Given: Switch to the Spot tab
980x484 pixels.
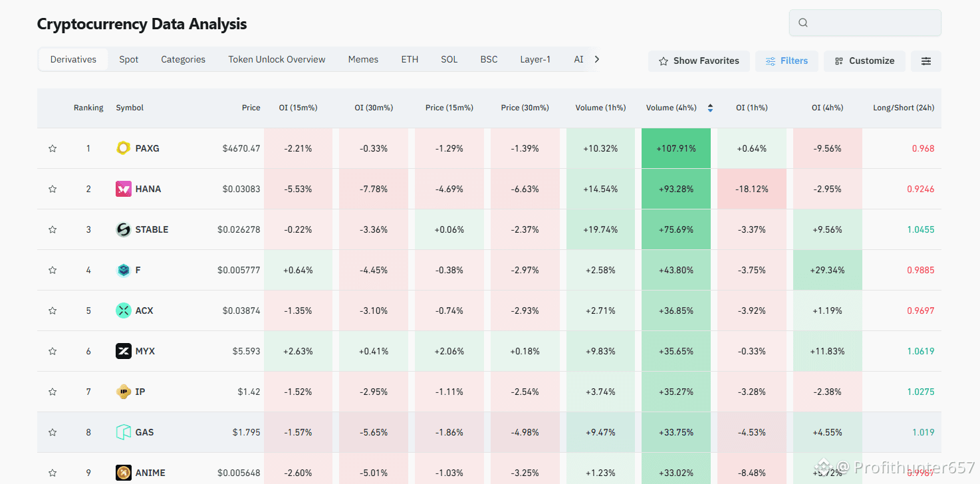Looking at the screenshot, I should point(129,59).
